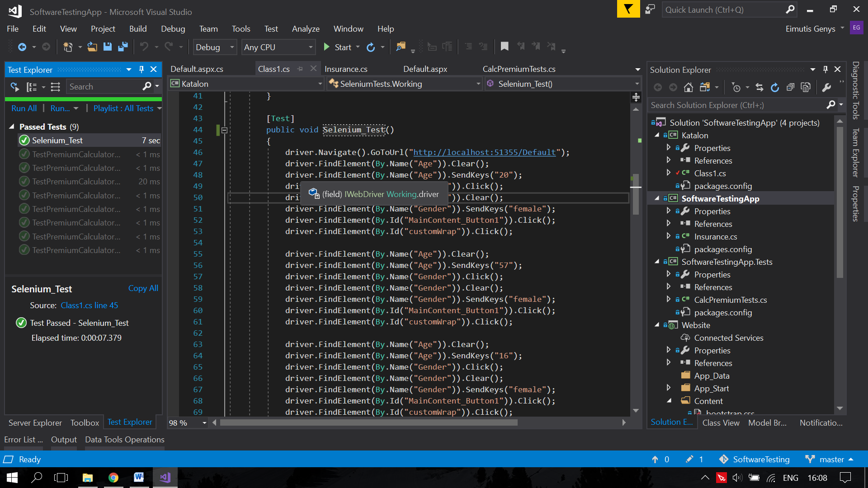Open File Explorer from the taskbar

88,478
